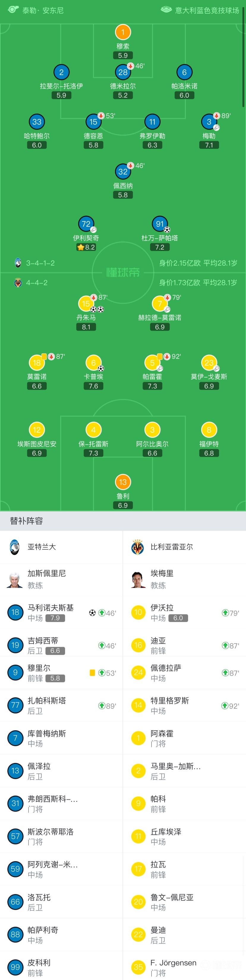Tap the 替补阵容 section header

123,521
